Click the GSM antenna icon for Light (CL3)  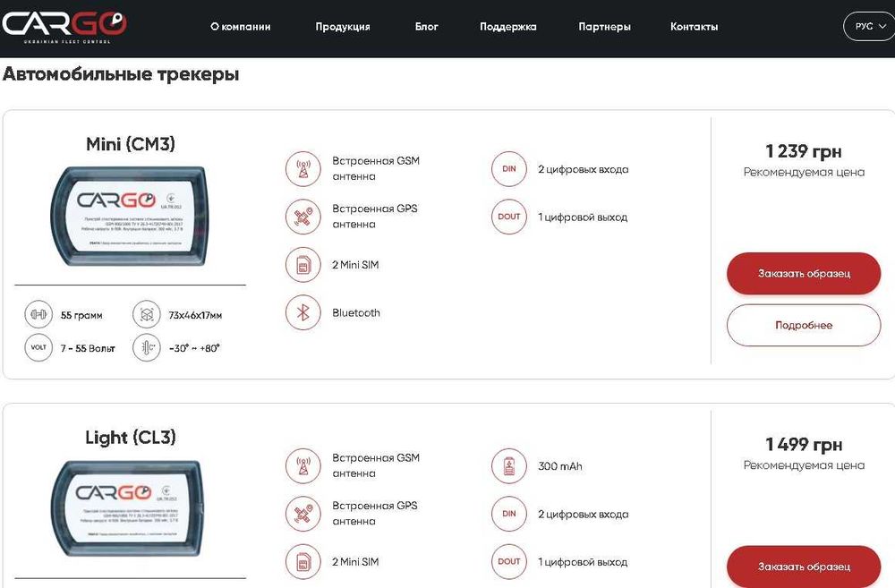(x=303, y=465)
